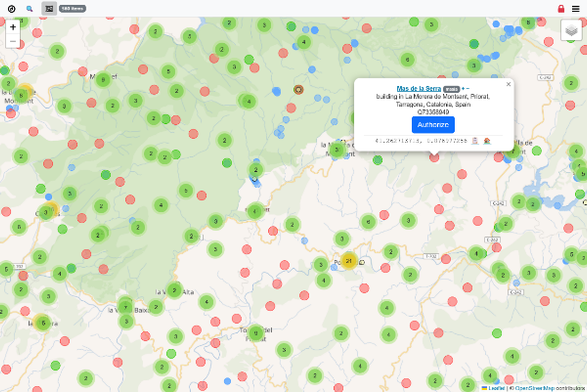Click the popup coordinates text

coord(421,141)
